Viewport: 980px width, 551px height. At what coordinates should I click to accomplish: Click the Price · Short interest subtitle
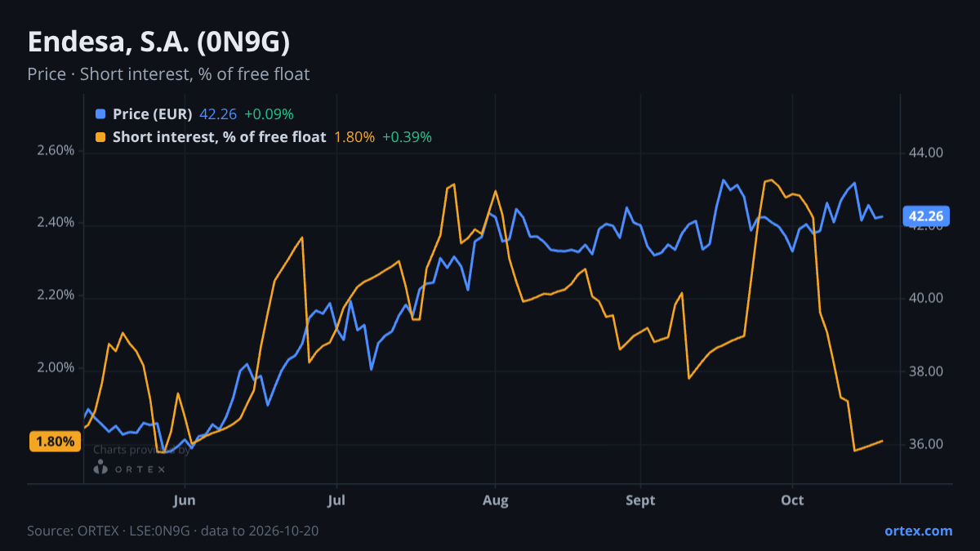168,74
